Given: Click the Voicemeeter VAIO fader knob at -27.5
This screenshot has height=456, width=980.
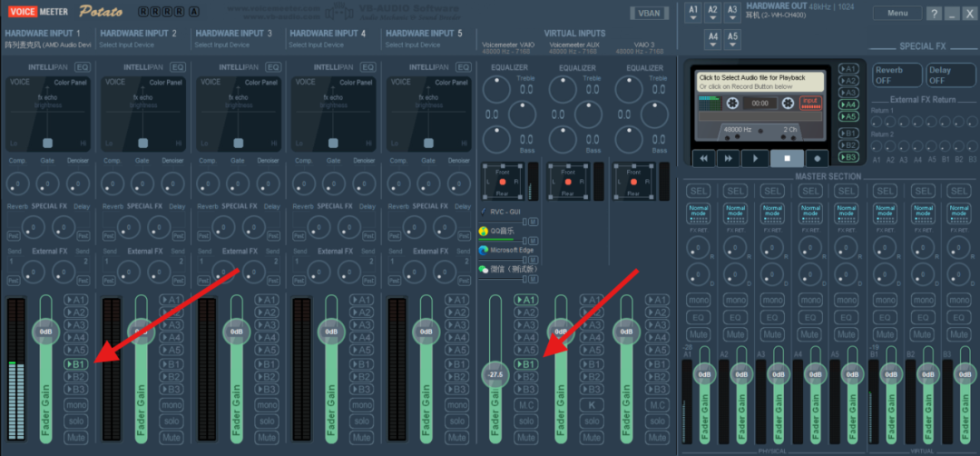Looking at the screenshot, I should click(495, 373).
